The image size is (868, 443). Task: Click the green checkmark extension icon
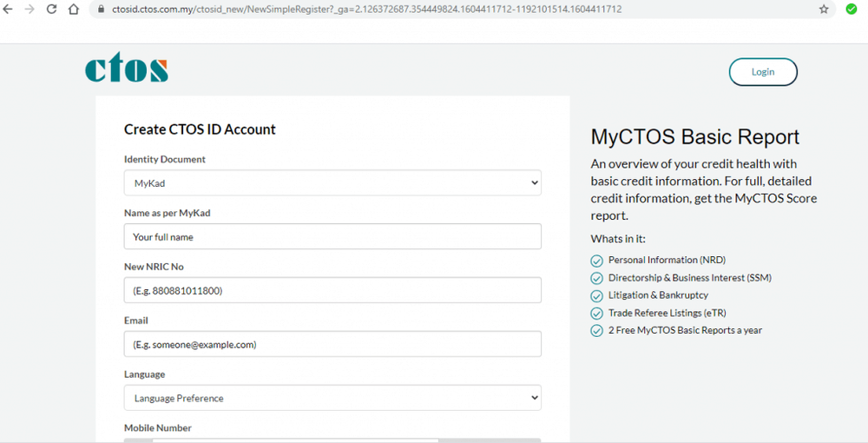pyautogui.click(x=852, y=9)
